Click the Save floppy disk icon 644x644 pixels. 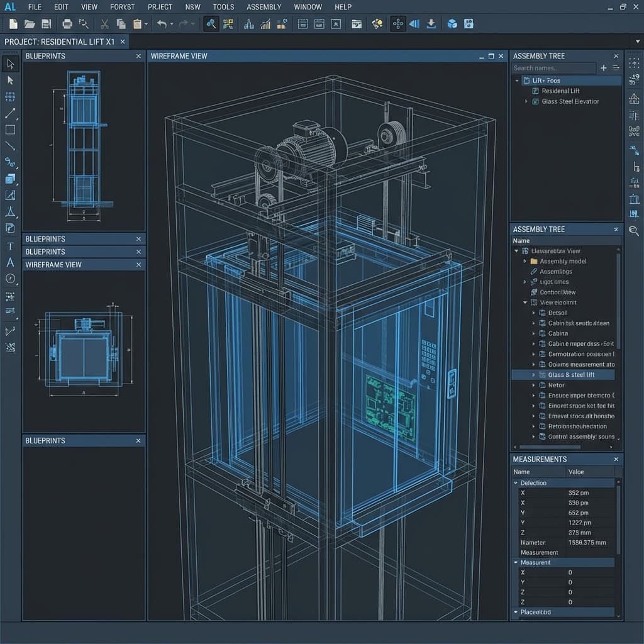(46, 24)
